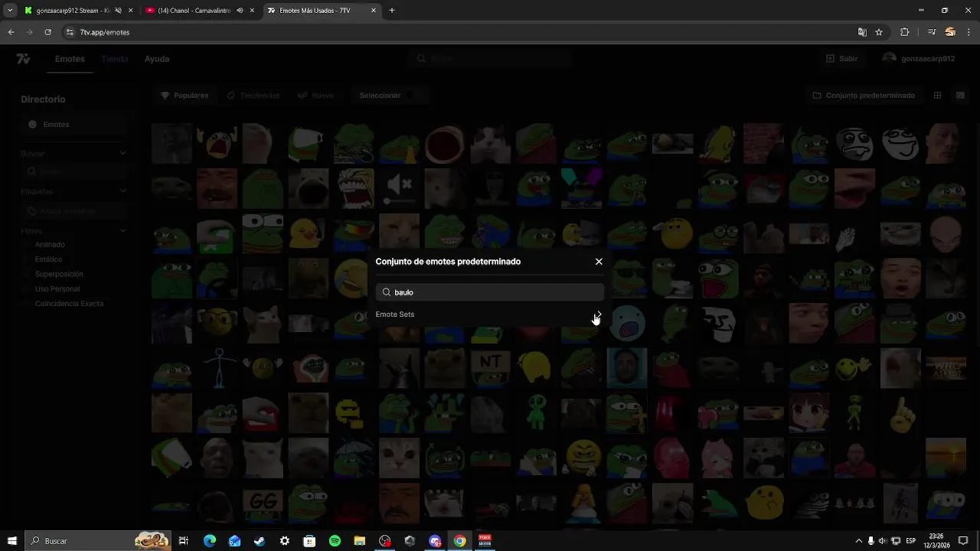Open the Ayuda navigation tab
980x551 pixels.
[157, 59]
